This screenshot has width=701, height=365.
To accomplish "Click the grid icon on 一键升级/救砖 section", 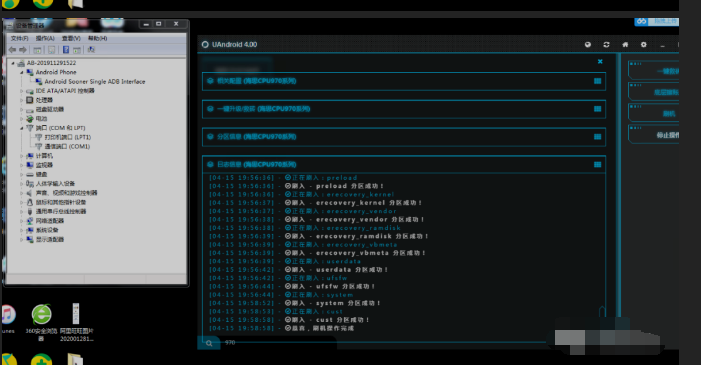I will (597, 109).
